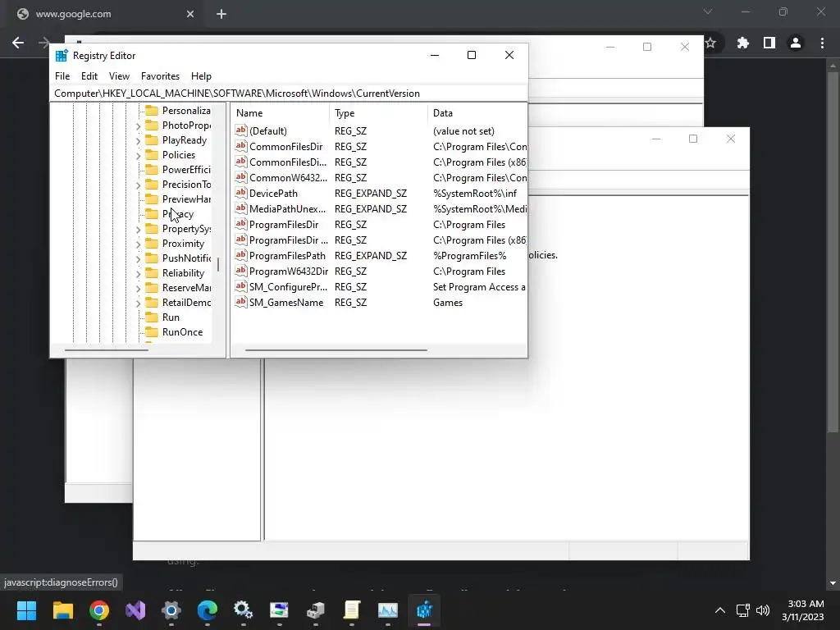The width and height of the screenshot is (840, 630).
Task: Open Microsoft Edge from the taskbar
Action: point(208,610)
